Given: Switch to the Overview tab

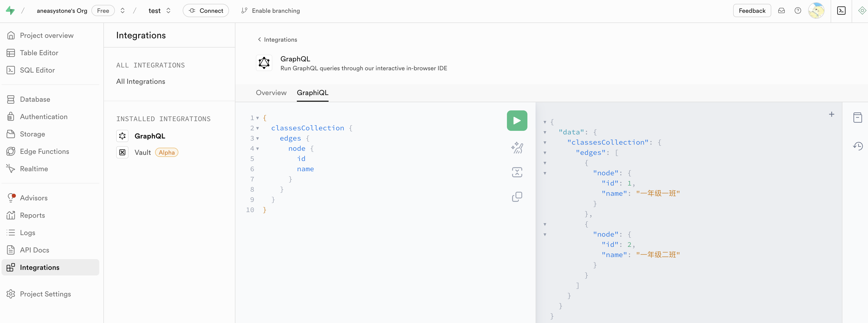Looking at the screenshot, I should tap(271, 93).
